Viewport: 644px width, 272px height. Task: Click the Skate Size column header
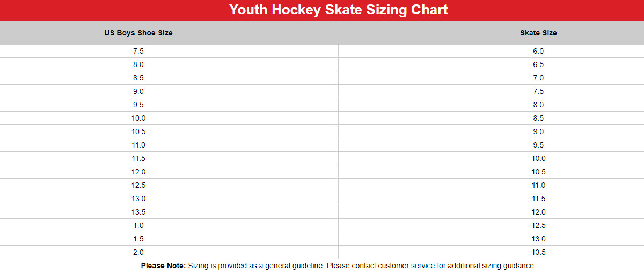coord(538,33)
